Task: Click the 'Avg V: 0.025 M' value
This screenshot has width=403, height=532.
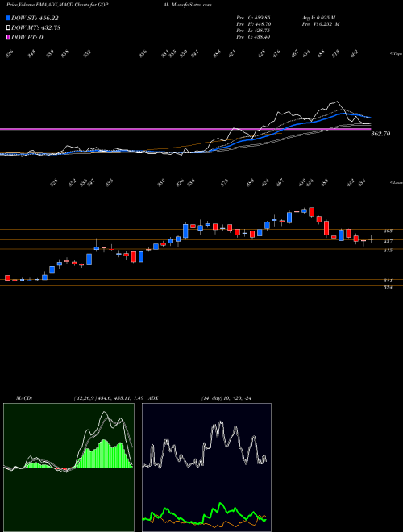Action: click(320, 17)
